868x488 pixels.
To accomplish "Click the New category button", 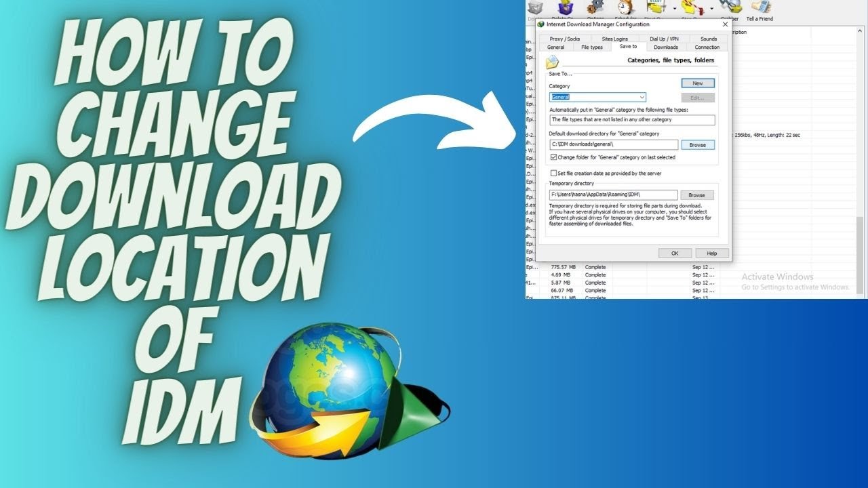I will 698,83.
